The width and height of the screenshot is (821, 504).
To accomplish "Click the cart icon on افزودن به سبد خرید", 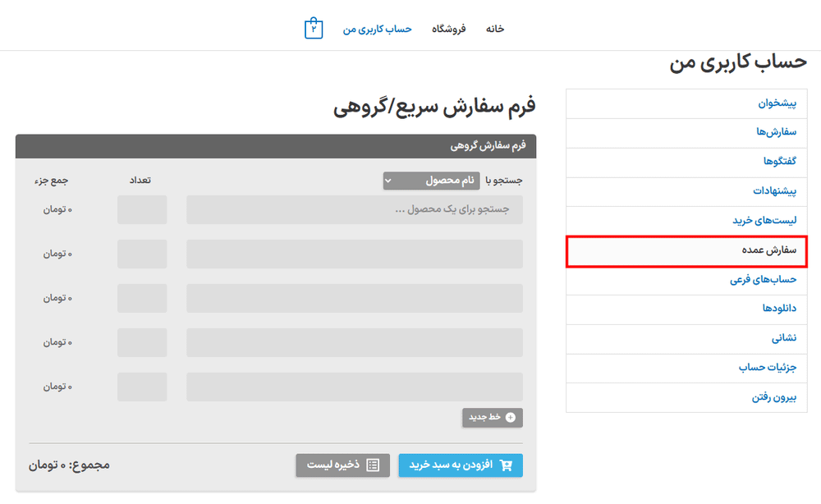I will (x=507, y=465).
